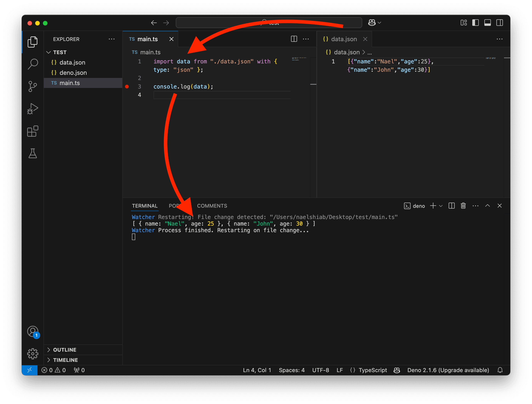
Task: Open notifications bell
Action: click(x=500, y=370)
